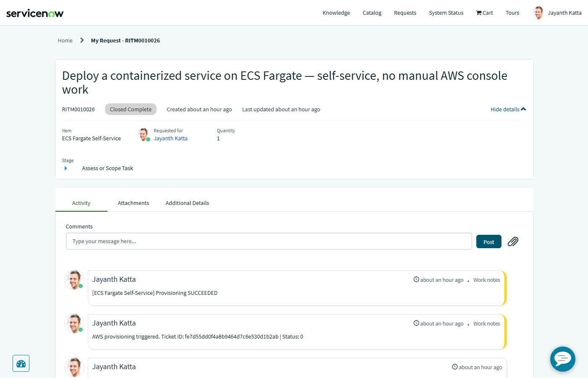Open the Cart
588x378 pixels.
pyautogui.click(x=484, y=13)
